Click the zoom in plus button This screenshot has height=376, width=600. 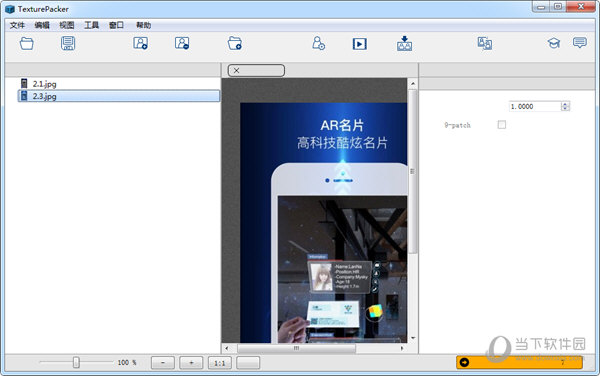click(191, 363)
